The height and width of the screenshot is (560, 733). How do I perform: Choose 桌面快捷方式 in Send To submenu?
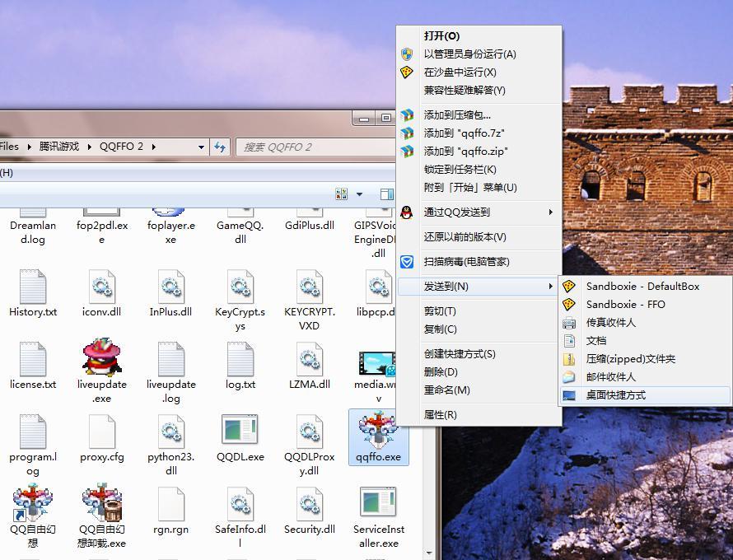tap(615, 395)
